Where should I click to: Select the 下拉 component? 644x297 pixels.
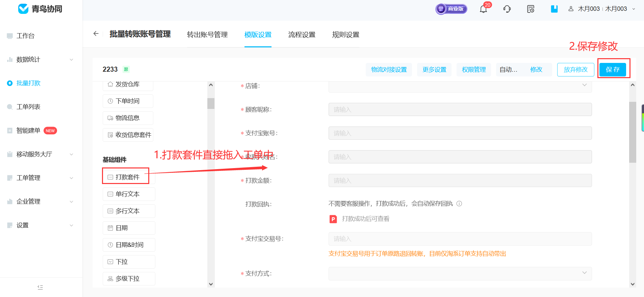(129, 262)
